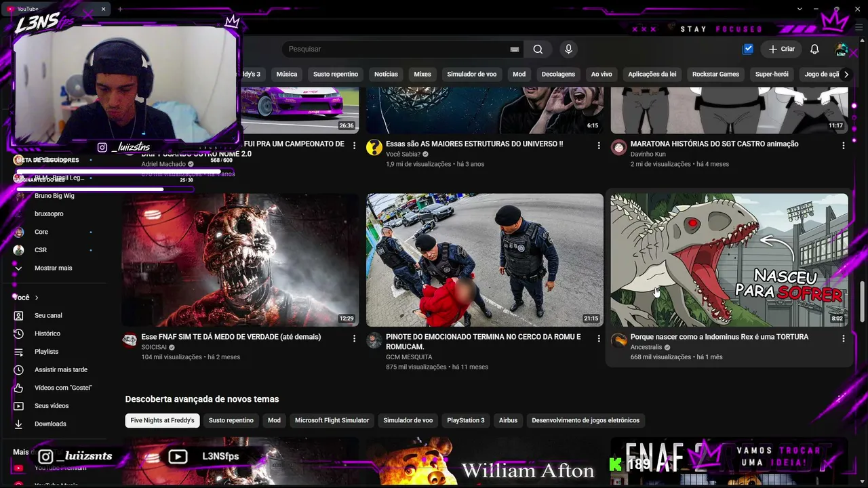Open Assistir mais tarde list
Image resolution: width=868 pixels, height=488 pixels.
pyautogui.click(x=61, y=370)
